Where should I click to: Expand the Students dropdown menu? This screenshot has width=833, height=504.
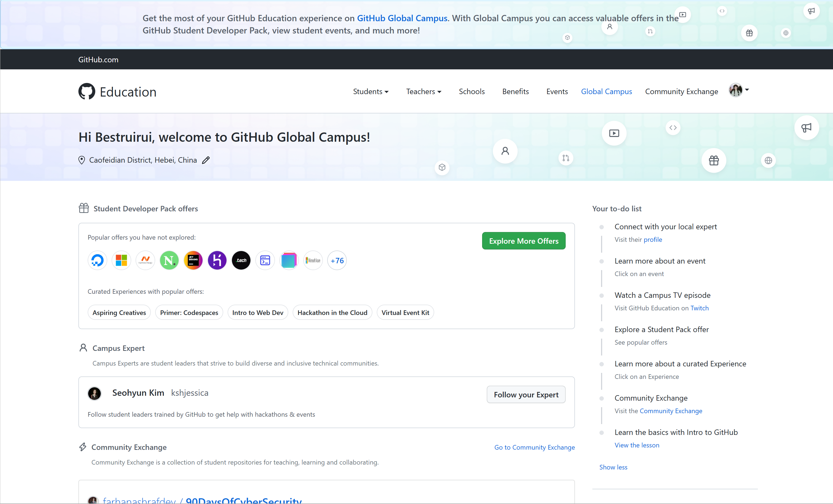pos(370,92)
